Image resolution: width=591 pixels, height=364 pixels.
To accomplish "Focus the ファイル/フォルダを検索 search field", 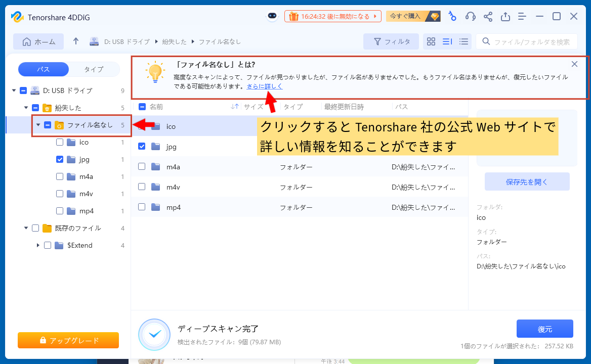I will [x=527, y=41].
